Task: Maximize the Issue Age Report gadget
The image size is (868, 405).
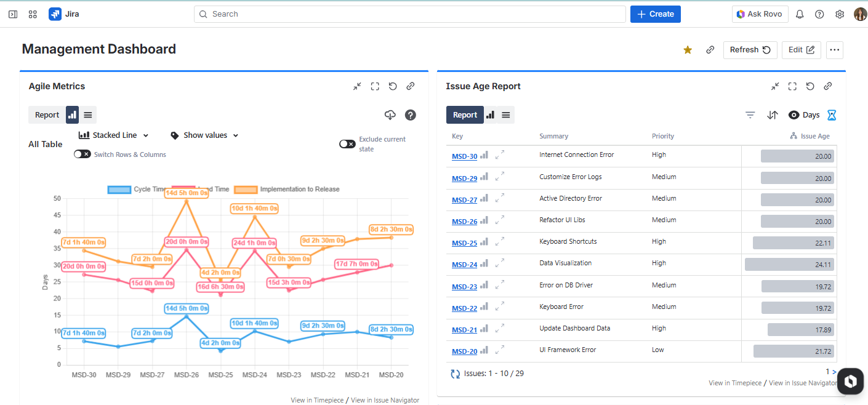Action: (x=792, y=87)
